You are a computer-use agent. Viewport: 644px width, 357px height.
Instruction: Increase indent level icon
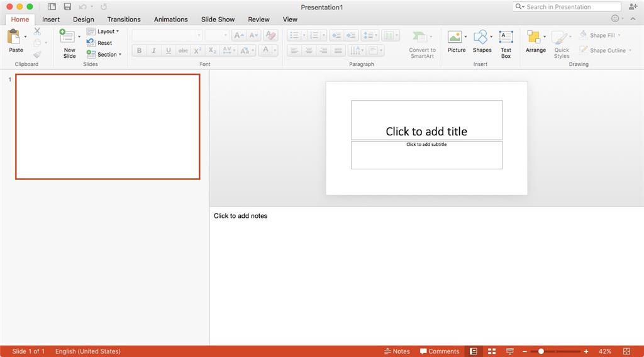click(x=351, y=35)
